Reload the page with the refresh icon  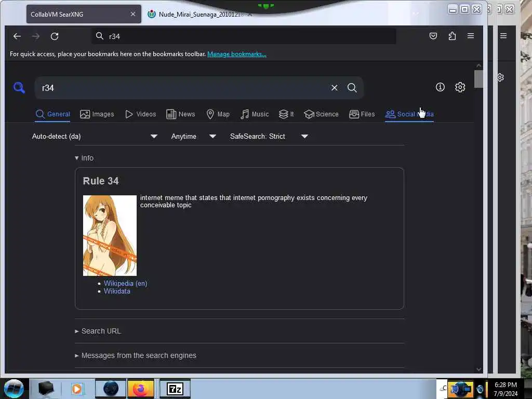point(55,36)
